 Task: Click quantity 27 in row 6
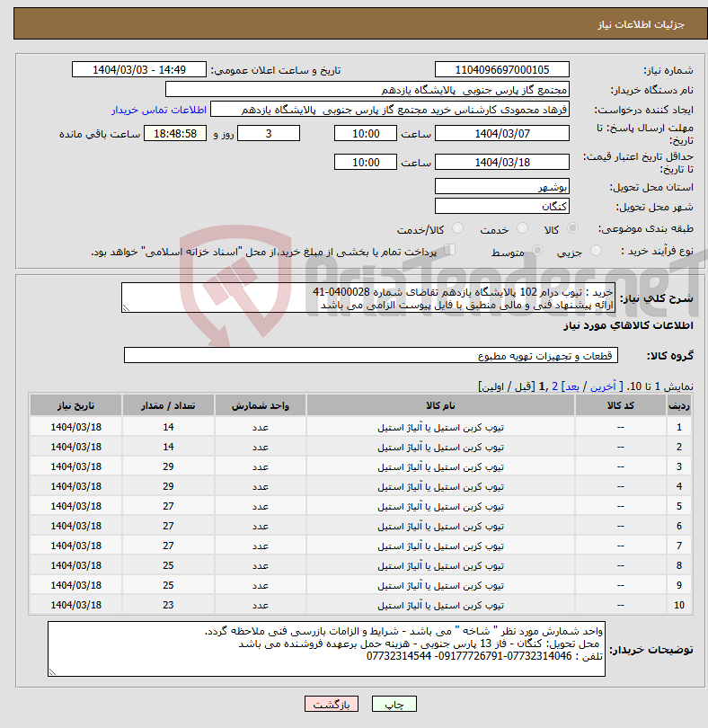168,526
